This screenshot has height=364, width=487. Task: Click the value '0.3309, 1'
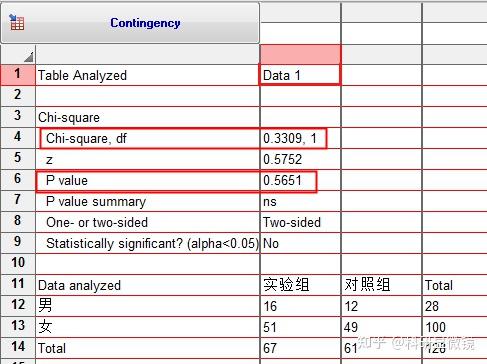[290, 138]
